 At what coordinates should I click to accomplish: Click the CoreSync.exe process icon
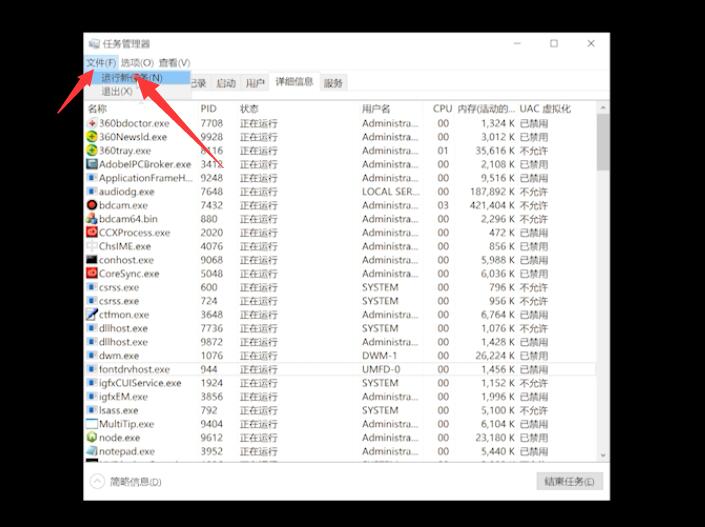point(92,273)
